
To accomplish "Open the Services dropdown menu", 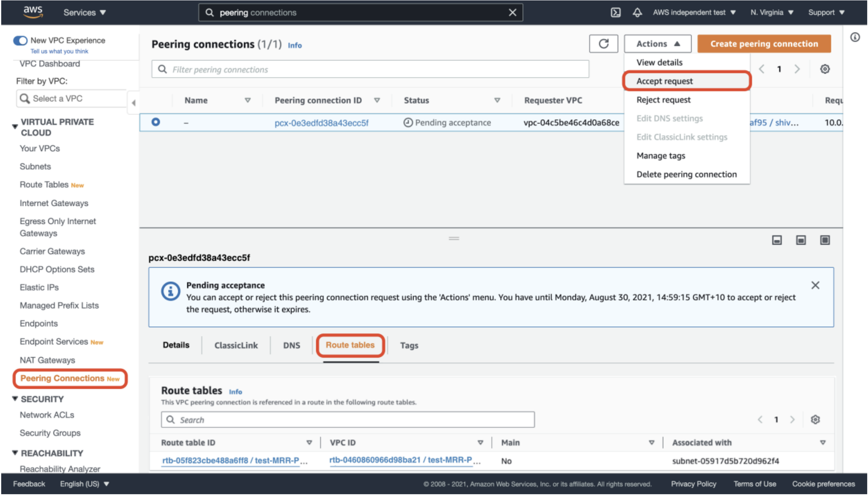I will point(85,12).
